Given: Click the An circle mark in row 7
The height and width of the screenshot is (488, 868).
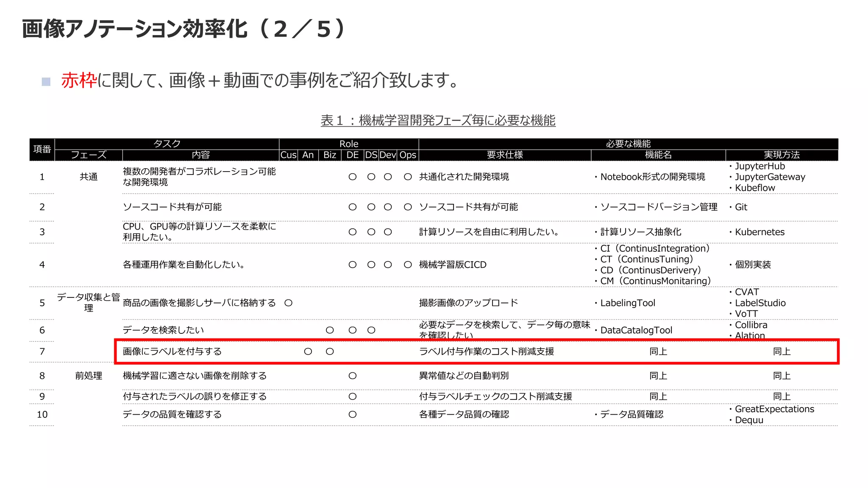Looking at the screenshot, I should pyautogui.click(x=308, y=351).
